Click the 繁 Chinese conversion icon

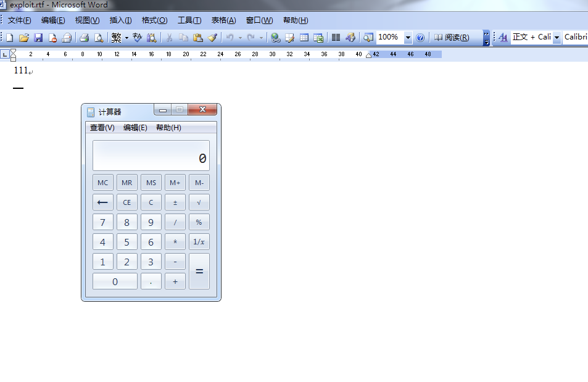116,38
